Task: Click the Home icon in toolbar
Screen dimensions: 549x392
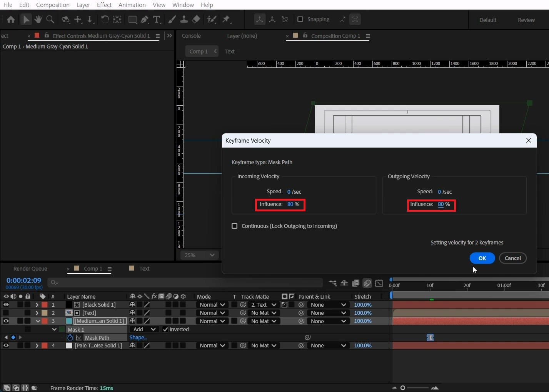Action: (11, 19)
